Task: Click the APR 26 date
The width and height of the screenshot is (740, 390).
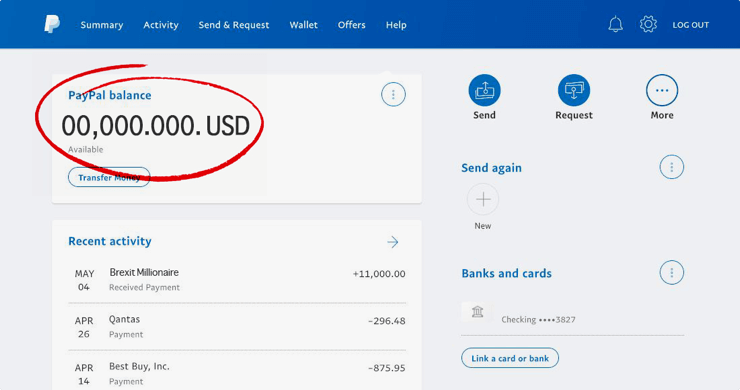Action: (x=84, y=327)
